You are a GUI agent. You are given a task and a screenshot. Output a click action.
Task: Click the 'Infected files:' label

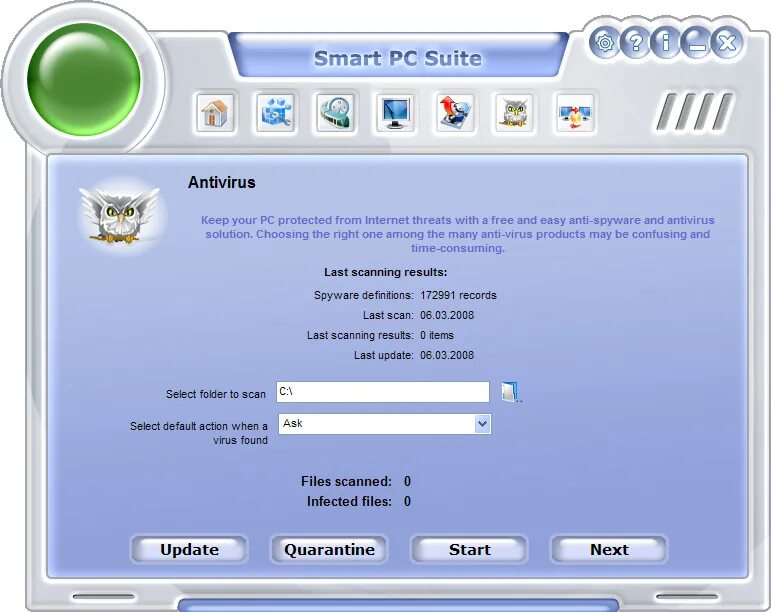(x=349, y=501)
